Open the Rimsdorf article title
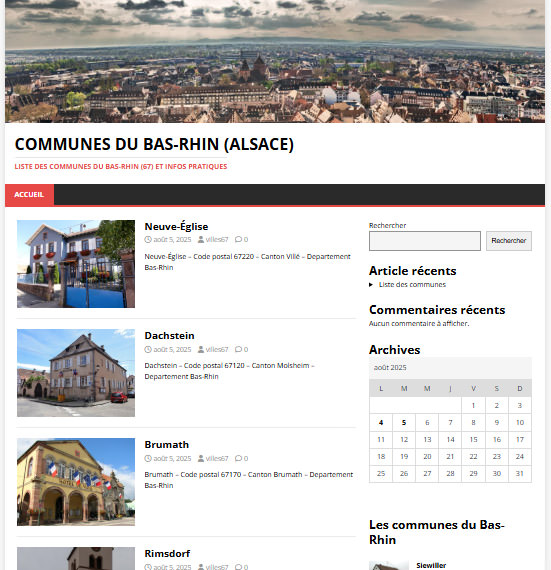Screen dimensions: 551x570 pos(167,554)
